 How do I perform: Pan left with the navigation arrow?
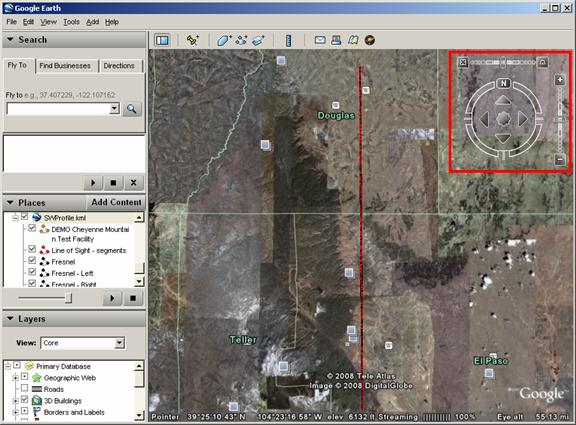(x=484, y=119)
